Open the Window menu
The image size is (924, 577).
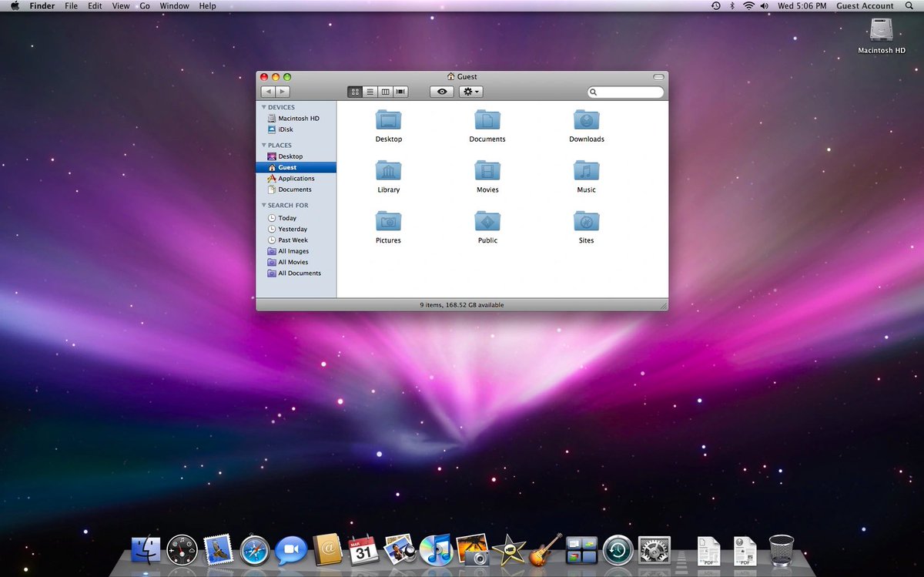[x=175, y=6]
